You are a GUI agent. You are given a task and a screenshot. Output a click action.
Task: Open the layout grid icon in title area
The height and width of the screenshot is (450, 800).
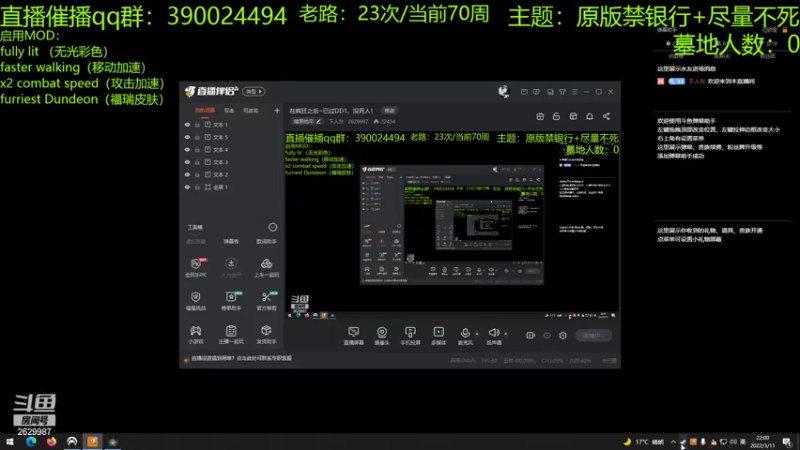pyautogui.click(x=573, y=116)
